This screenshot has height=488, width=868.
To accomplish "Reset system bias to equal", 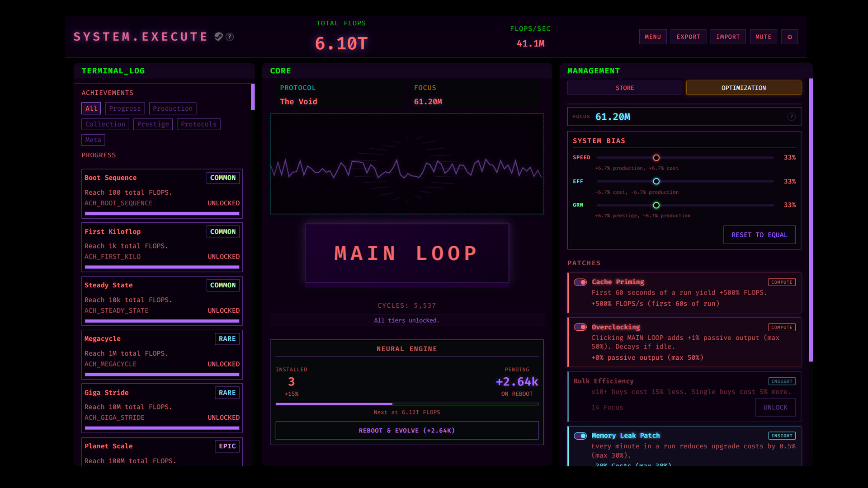I will click(x=759, y=235).
